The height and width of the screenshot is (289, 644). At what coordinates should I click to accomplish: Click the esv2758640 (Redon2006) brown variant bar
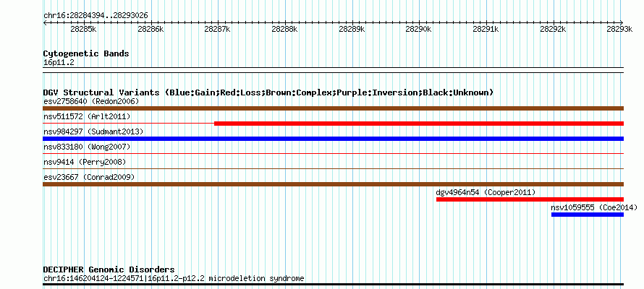[x=333, y=108]
